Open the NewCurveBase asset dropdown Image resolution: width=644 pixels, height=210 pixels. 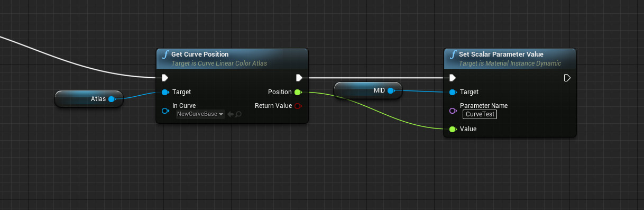tap(200, 114)
